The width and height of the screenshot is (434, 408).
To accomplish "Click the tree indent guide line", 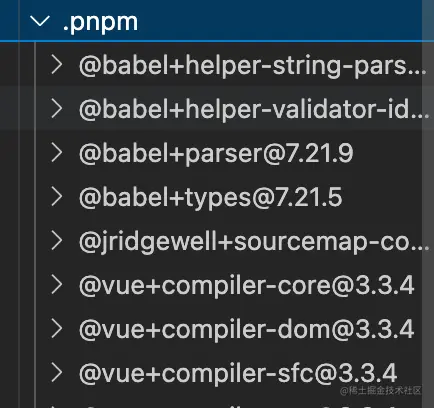I will (35, 225).
